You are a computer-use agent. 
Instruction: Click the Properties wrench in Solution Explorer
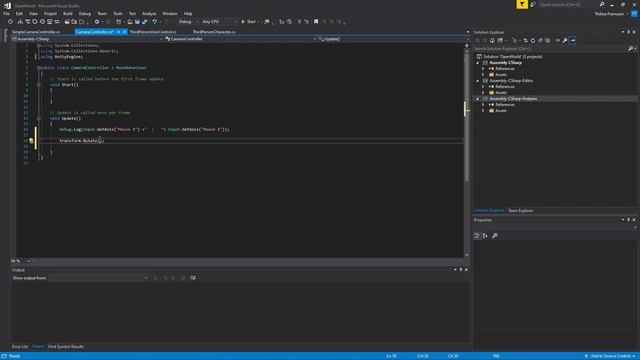pyautogui.click(x=565, y=40)
